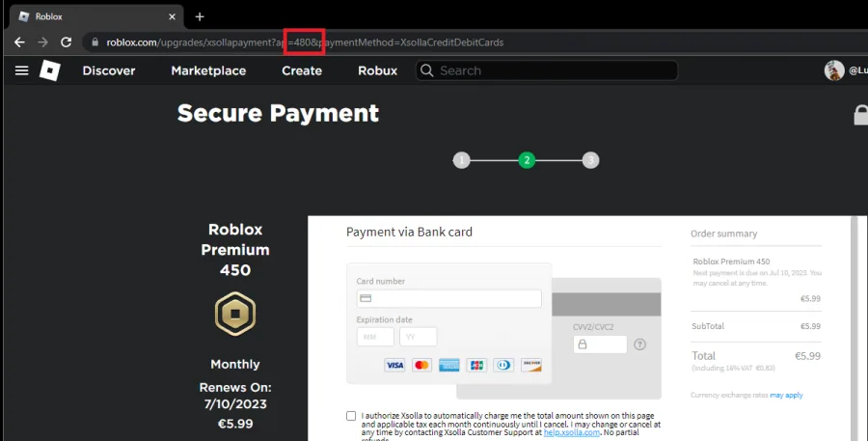Viewport: 868px width, 441px height.
Task: Click the 'SubTotal' label
Action: [708, 326]
